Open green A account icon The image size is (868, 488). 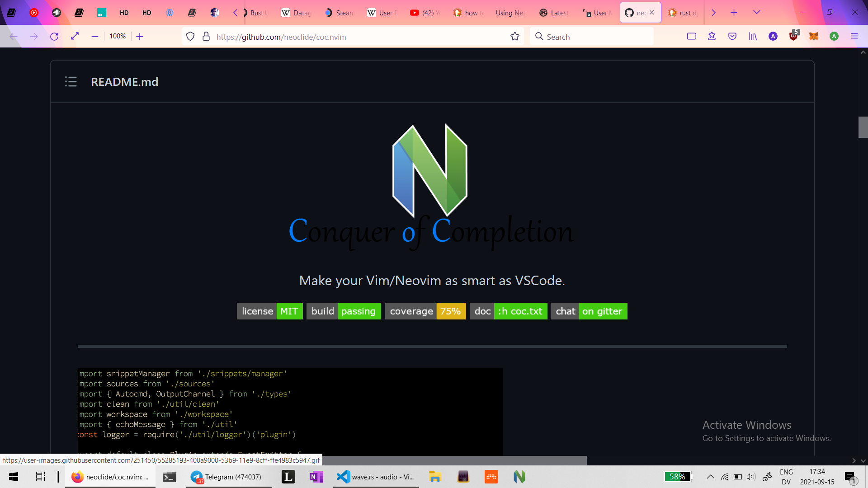tap(834, 37)
